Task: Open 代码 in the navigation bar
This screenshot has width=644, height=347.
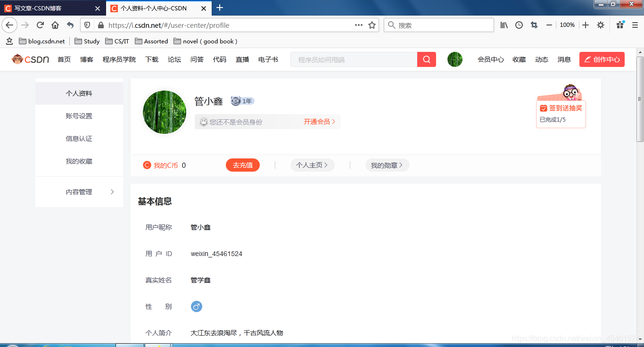Action: [x=220, y=59]
